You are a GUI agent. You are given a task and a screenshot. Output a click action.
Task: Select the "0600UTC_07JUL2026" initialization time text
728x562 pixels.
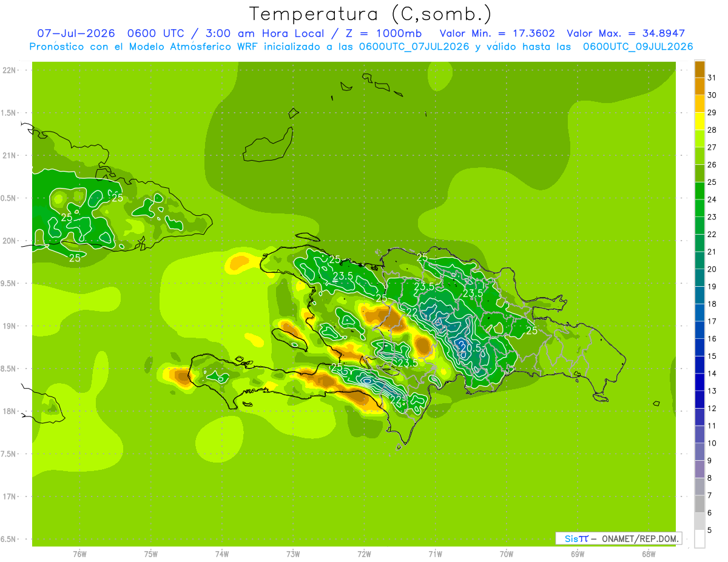pos(414,47)
